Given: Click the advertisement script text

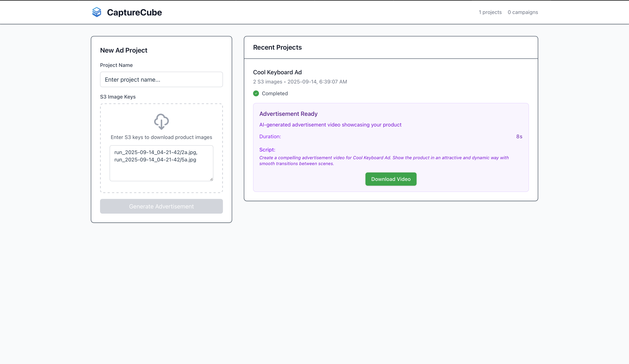Looking at the screenshot, I should (384, 161).
